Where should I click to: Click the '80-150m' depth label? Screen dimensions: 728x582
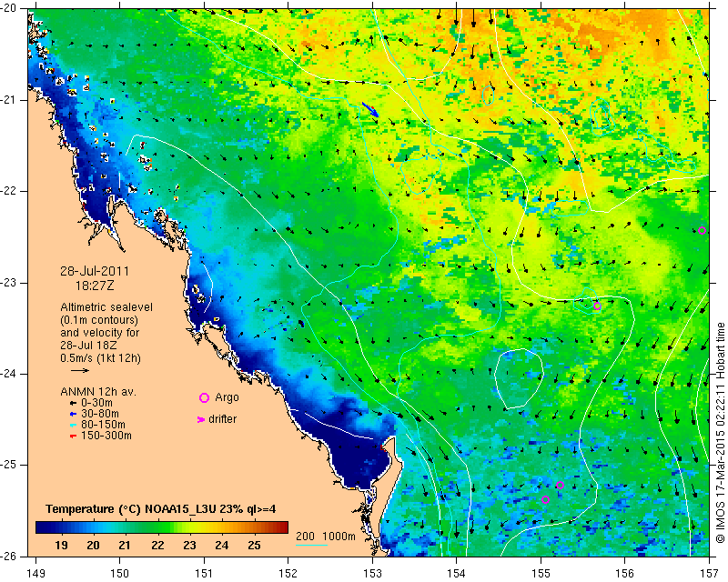103,424
